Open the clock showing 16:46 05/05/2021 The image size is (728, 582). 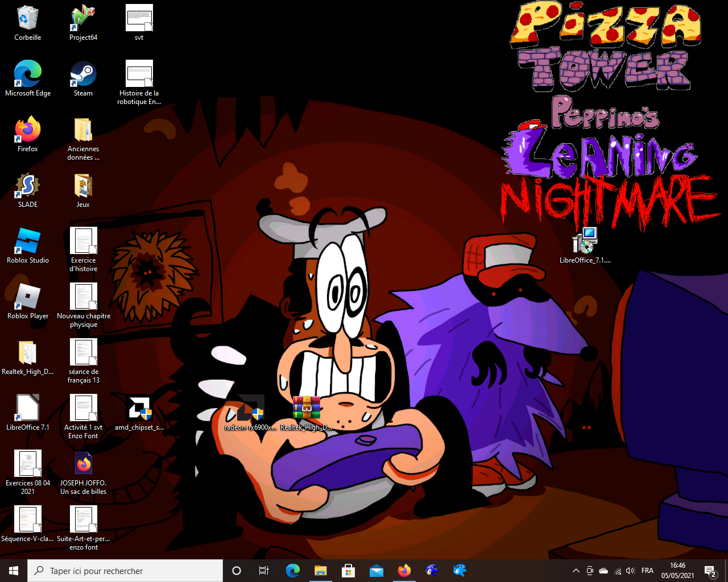[677, 571]
